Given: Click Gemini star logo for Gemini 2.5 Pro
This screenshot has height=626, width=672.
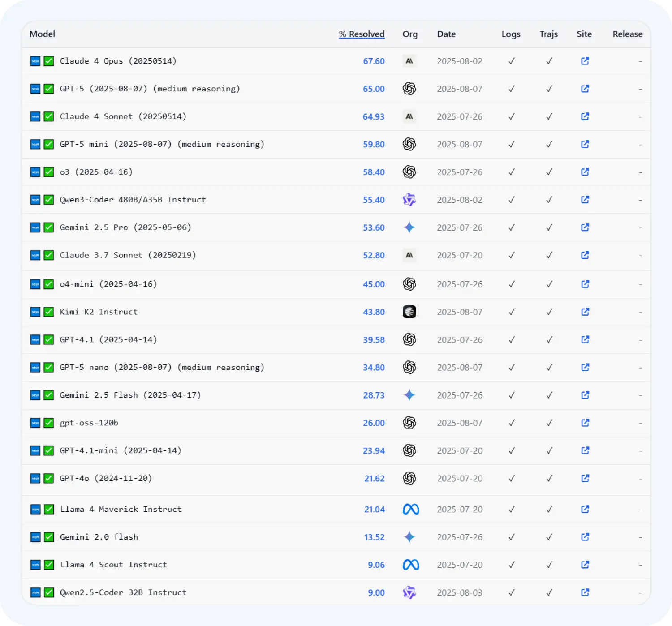Looking at the screenshot, I should [x=409, y=227].
